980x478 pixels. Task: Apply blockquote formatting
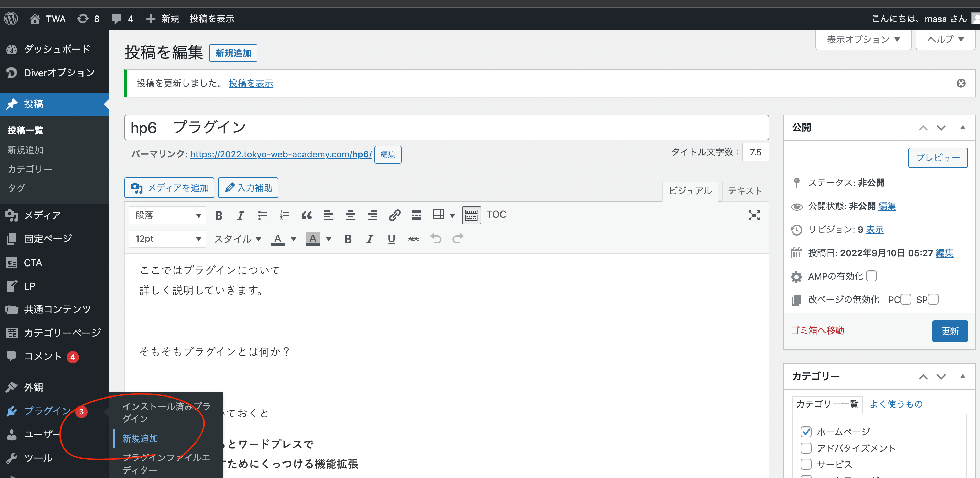307,215
